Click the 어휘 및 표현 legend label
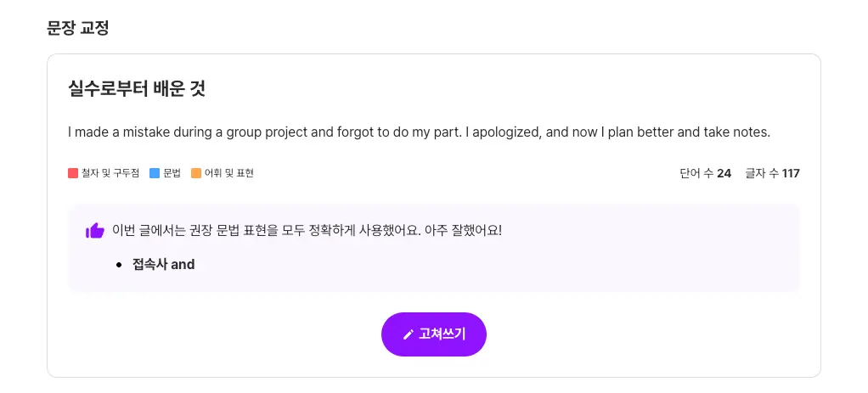868x393 pixels. click(229, 173)
